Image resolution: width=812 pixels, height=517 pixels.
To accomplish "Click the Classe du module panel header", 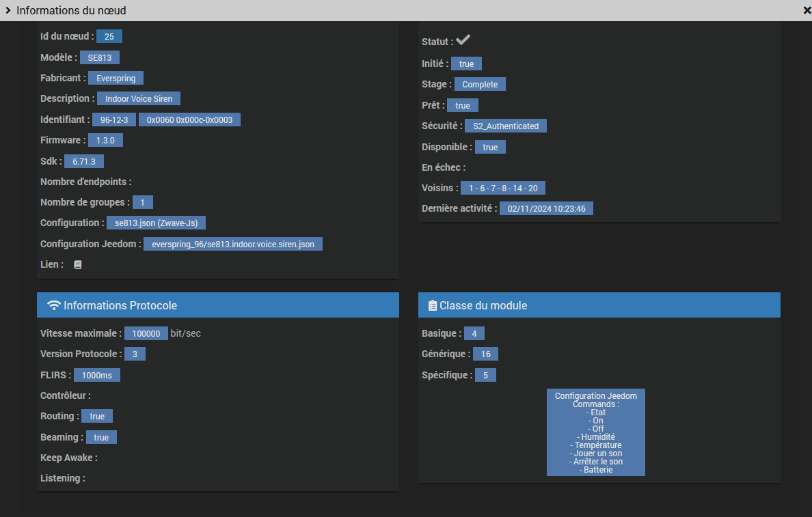I will pyautogui.click(x=599, y=305).
